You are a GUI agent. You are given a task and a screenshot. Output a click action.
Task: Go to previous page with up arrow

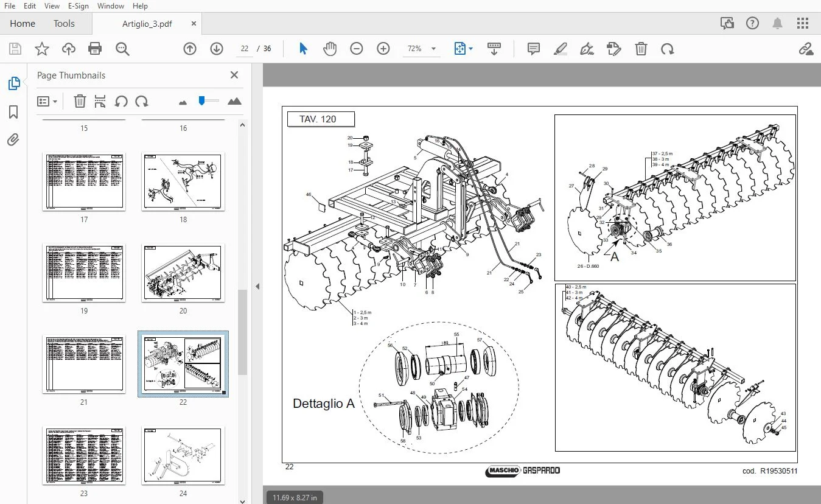click(x=190, y=49)
